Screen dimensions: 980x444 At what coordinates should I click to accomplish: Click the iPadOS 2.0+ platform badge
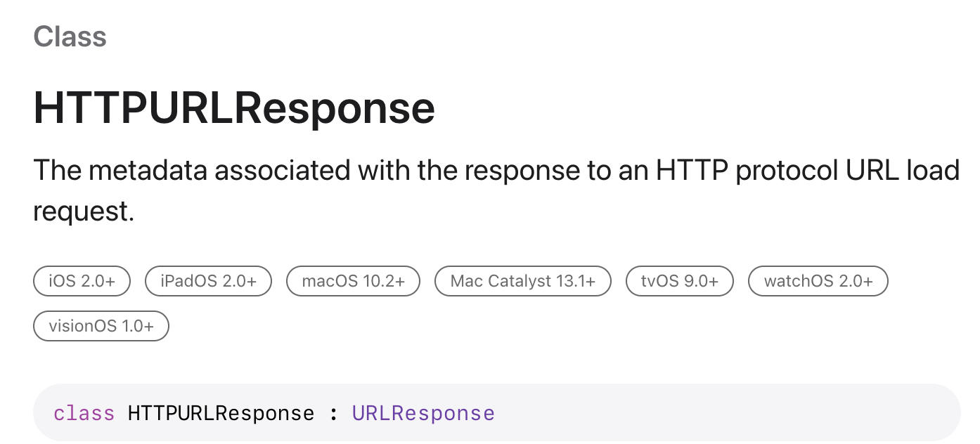click(x=208, y=282)
